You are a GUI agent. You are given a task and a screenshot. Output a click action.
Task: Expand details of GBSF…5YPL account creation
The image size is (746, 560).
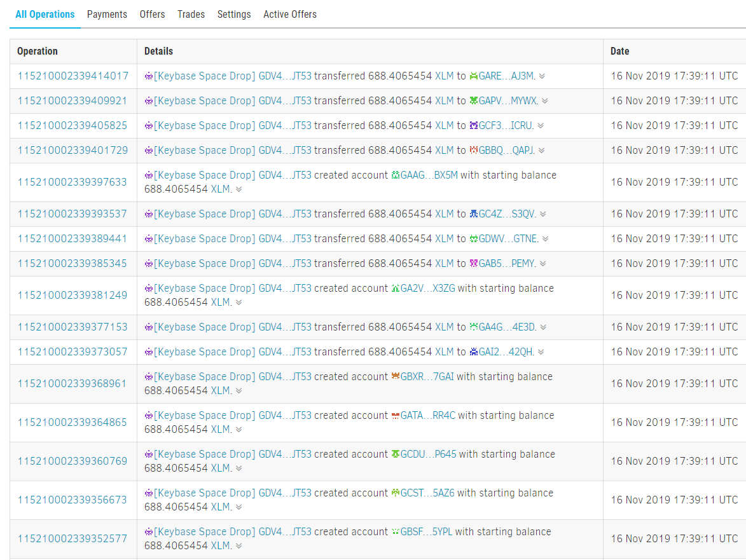(239, 546)
